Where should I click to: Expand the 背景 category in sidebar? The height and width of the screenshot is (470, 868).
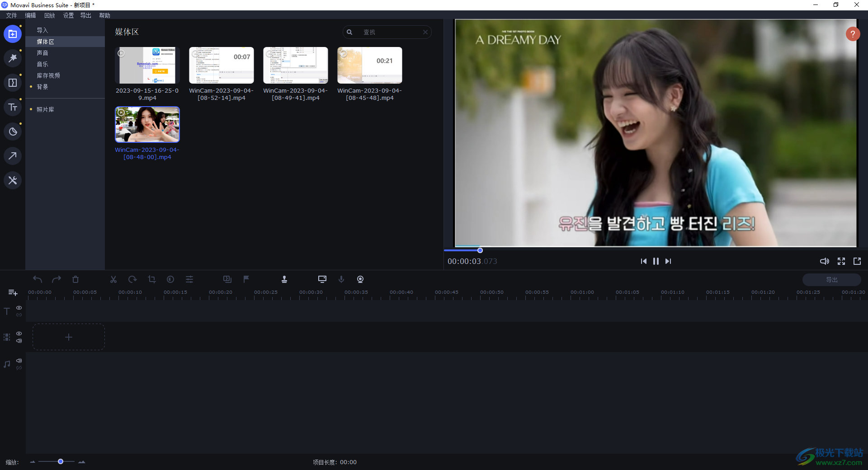[42, 87]
